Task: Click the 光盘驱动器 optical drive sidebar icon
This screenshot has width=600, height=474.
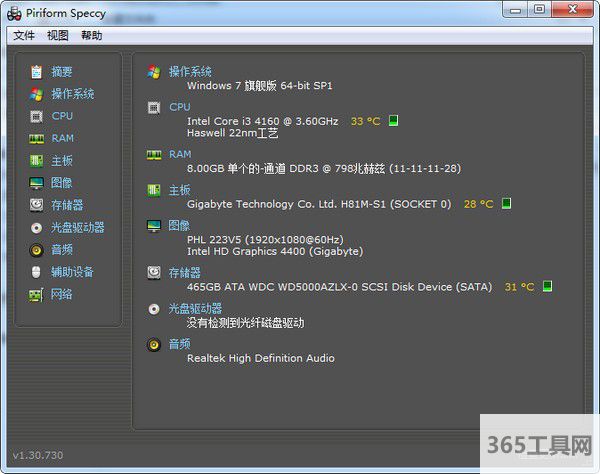Action: pyautogui.click(x=36, y=227)
